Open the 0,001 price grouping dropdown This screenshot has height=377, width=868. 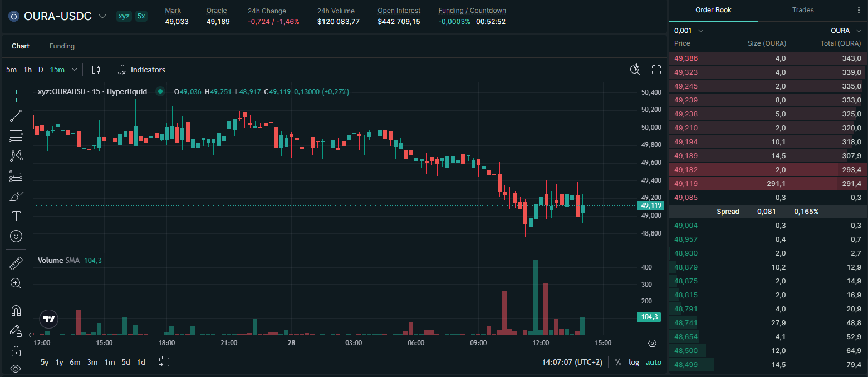[689, 31]
